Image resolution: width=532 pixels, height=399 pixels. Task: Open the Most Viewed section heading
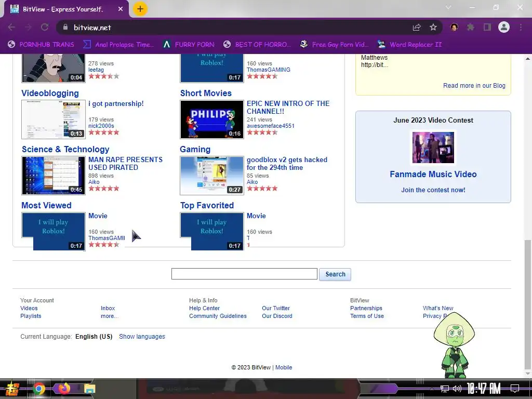pyautogui.click(x=46, y=205)
